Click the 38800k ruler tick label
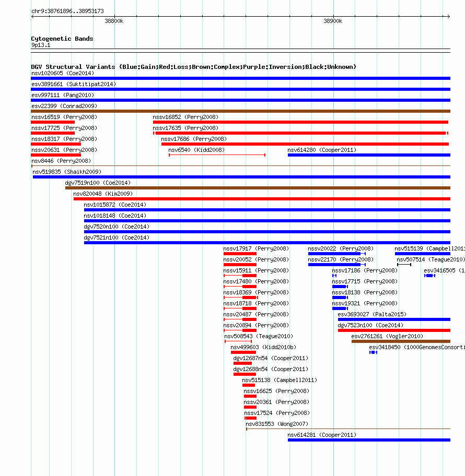The height and width of the screenshot is (476, 465). [114, 21]
